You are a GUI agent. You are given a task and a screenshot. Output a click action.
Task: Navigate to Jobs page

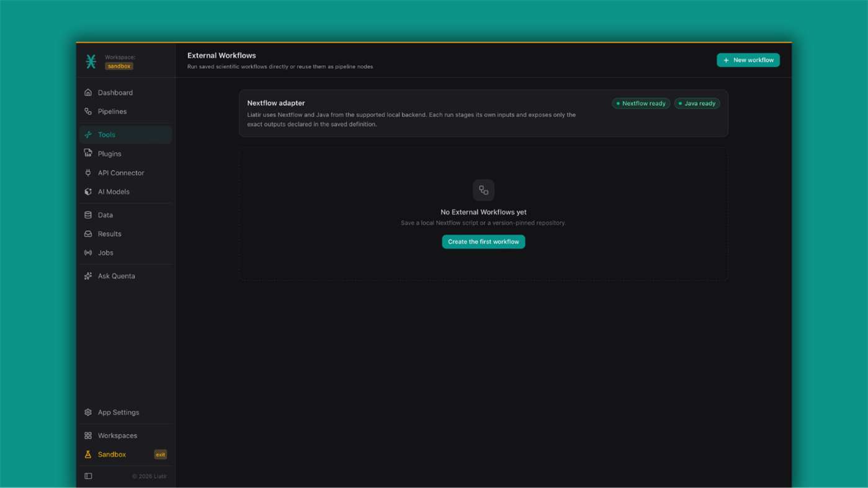click(x=125, y=253)
